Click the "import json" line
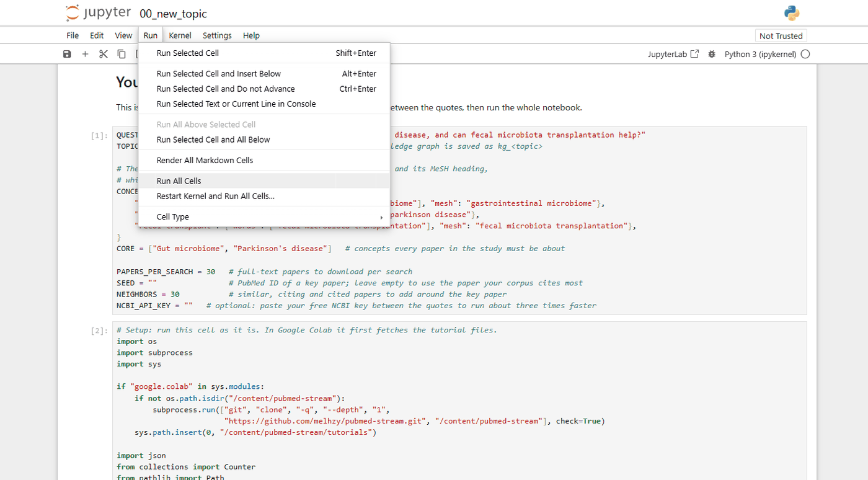 coord(141,455)
